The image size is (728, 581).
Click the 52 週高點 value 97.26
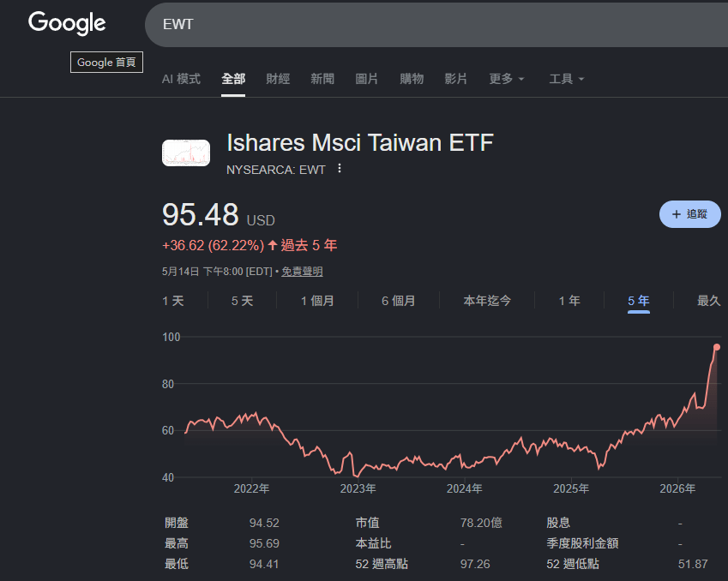475,564
